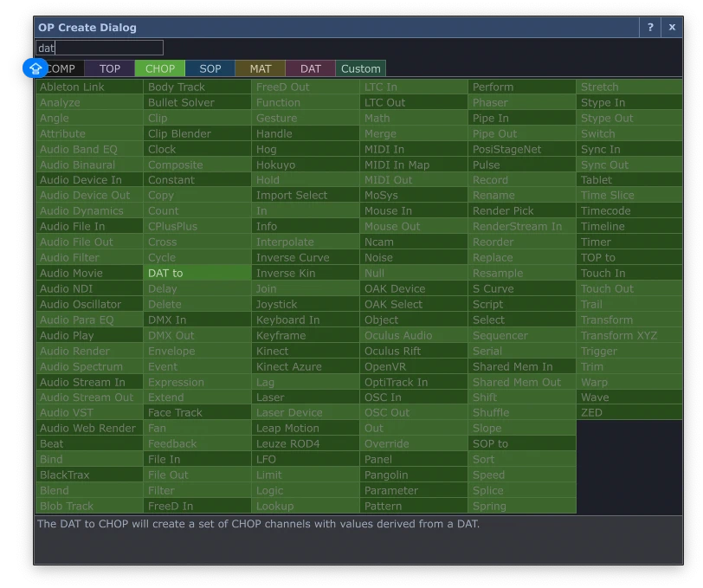This screenshot has width=703, height=588.
Task: Choose Audio File In
Action: 89,227
